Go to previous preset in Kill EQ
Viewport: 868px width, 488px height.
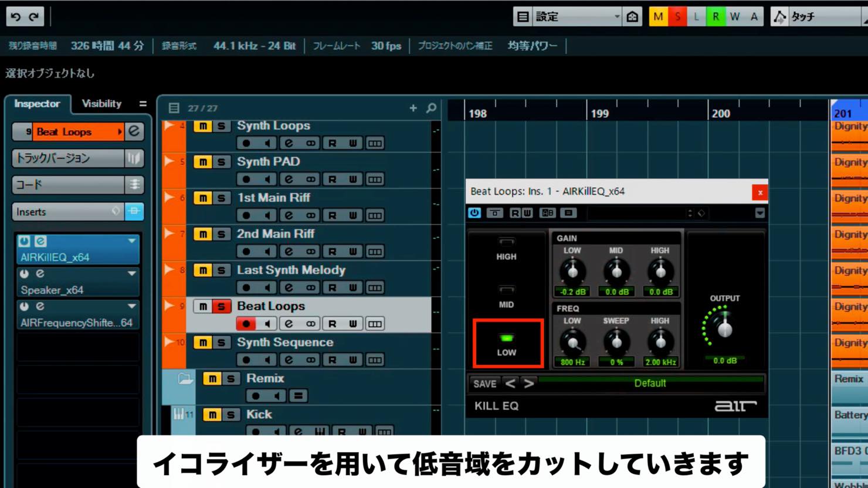click(510, 384)
